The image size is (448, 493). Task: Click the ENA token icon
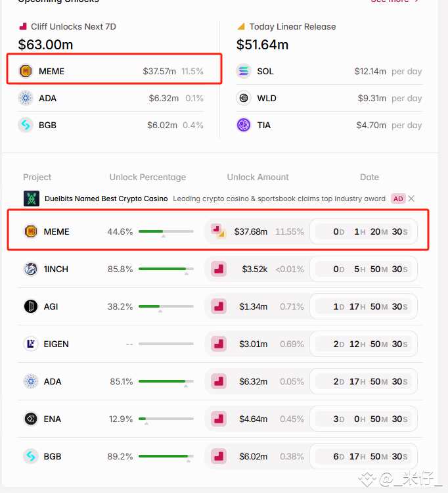[x=31, y=419]
